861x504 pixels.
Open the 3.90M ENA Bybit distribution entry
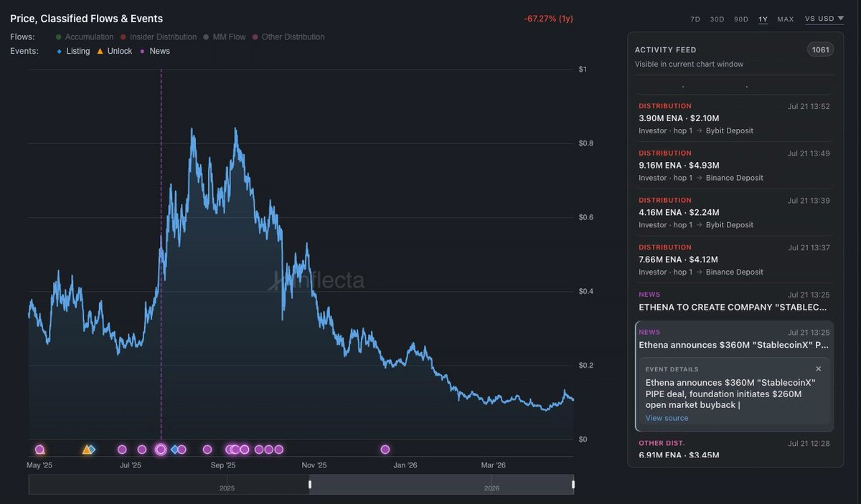pos(733,118)
